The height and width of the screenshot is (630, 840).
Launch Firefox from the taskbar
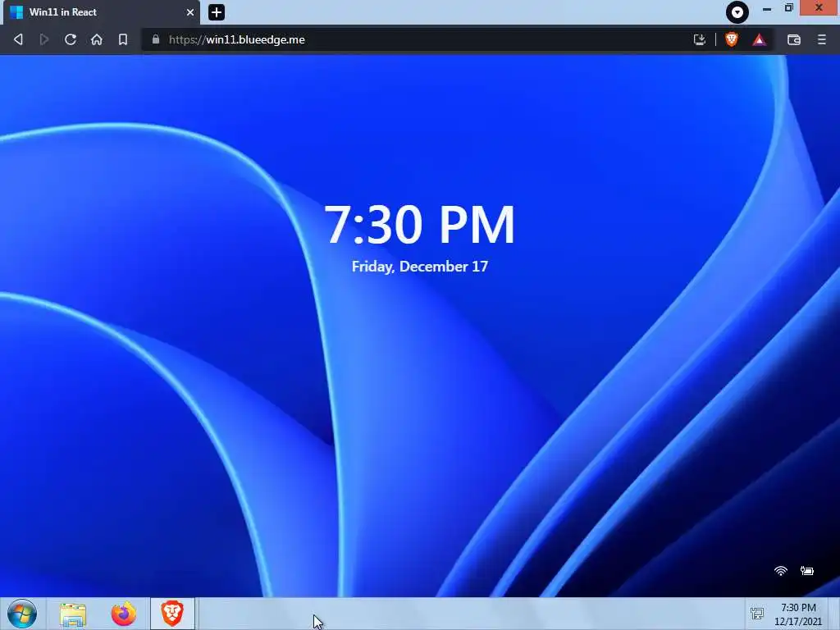coord(124,614)
